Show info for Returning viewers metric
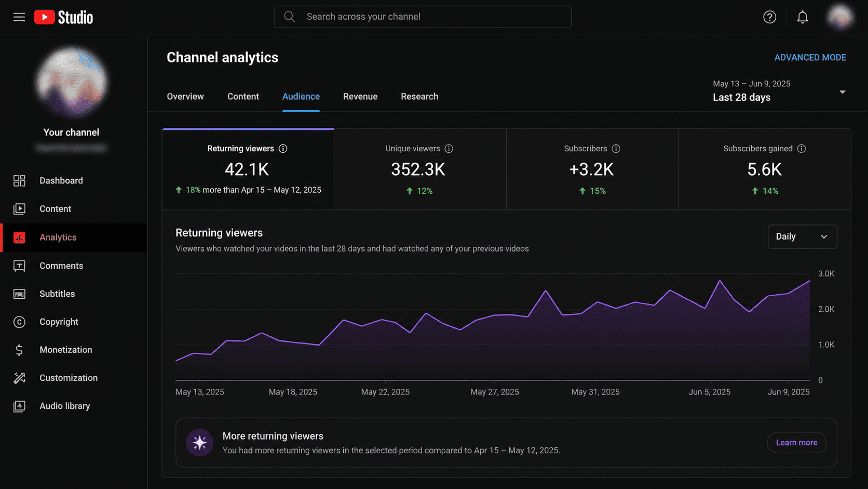 tap(283, 149)
